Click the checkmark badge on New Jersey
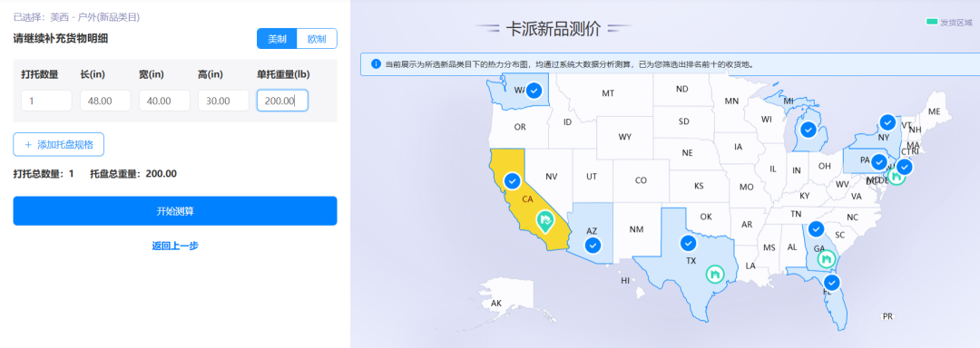 pyautogui.click(x=905, y=167)
